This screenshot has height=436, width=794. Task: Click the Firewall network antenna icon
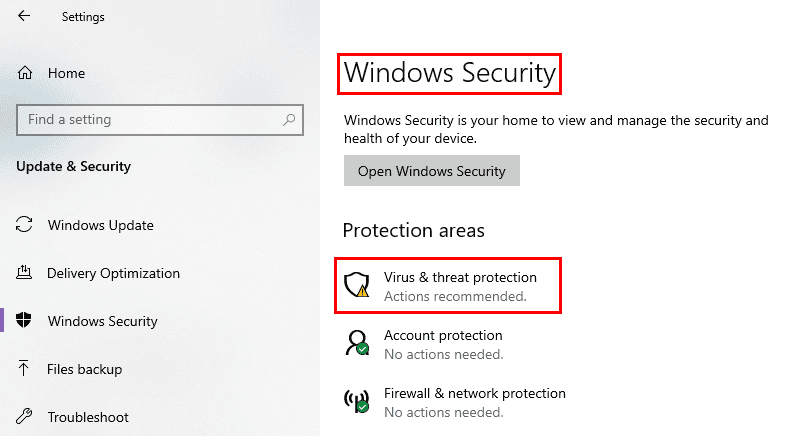(x=357, y=401)
